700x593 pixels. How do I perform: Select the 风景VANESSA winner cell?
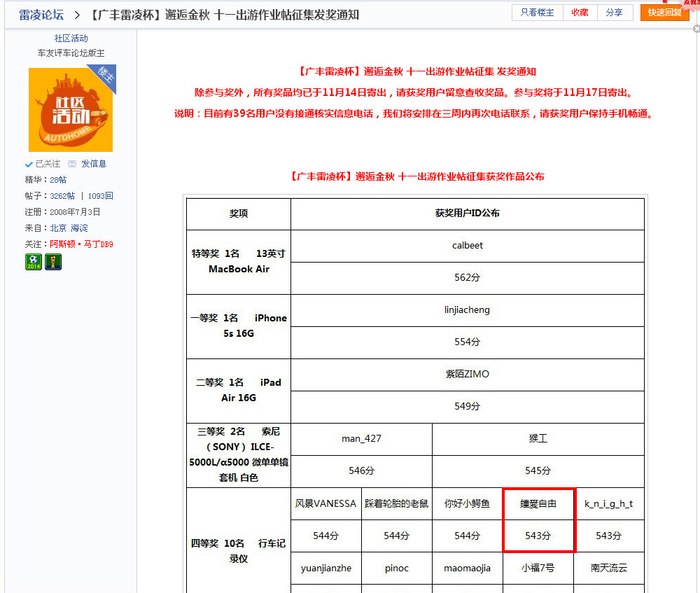point(326,504)
